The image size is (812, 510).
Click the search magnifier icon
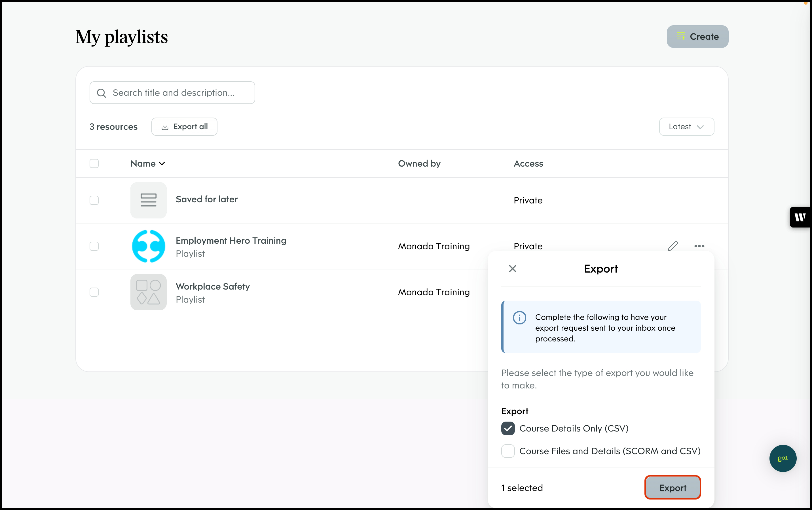[101, 93]
